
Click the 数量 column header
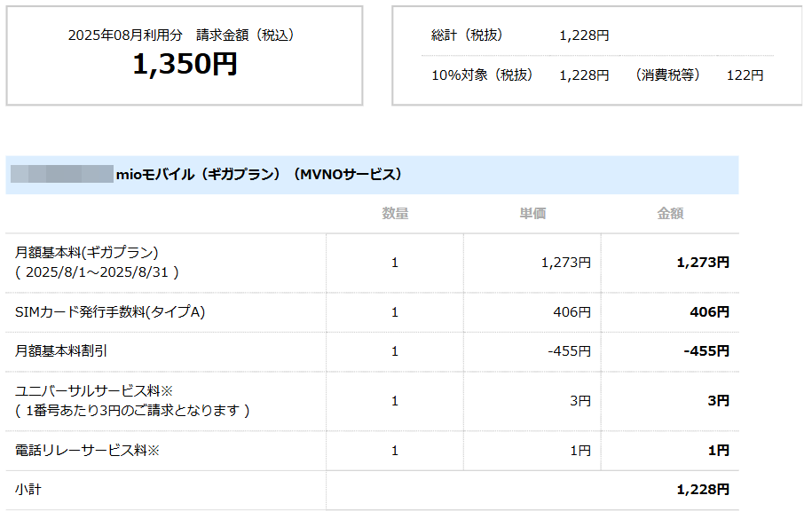tap(395, 214)
